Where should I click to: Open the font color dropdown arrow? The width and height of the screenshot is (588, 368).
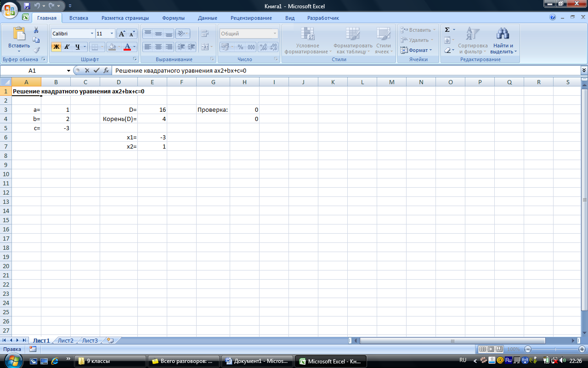135,46
